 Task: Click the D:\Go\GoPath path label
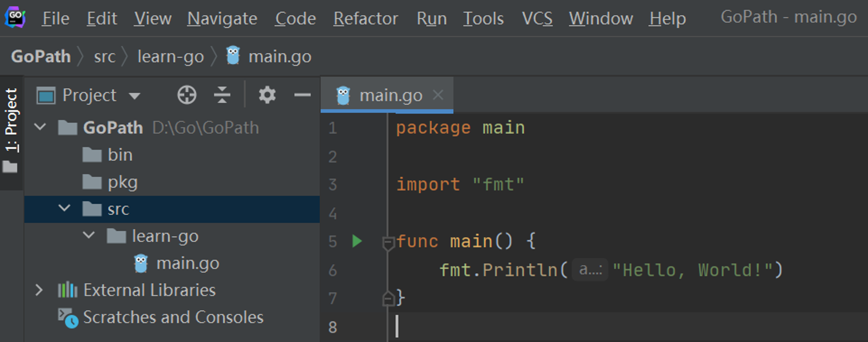tap(206, 128)
